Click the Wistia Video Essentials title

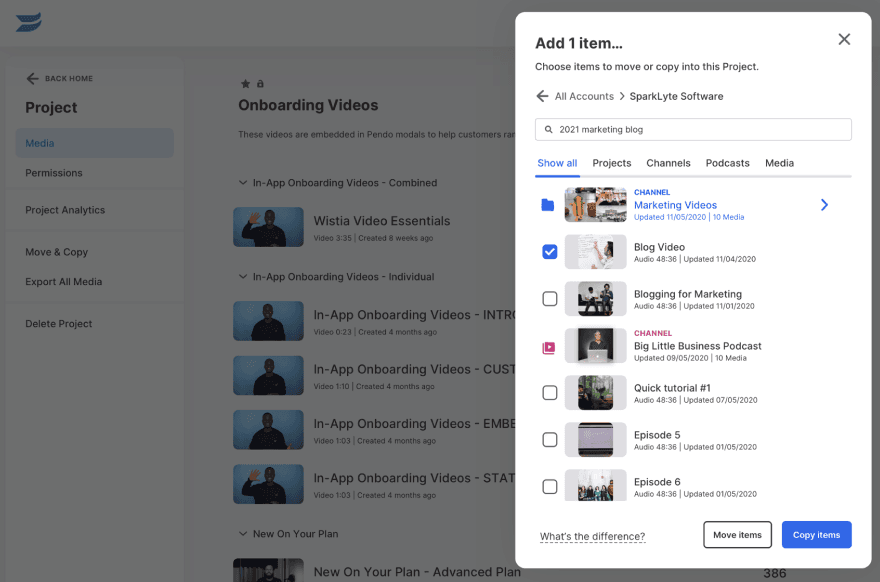click(382, 221)
